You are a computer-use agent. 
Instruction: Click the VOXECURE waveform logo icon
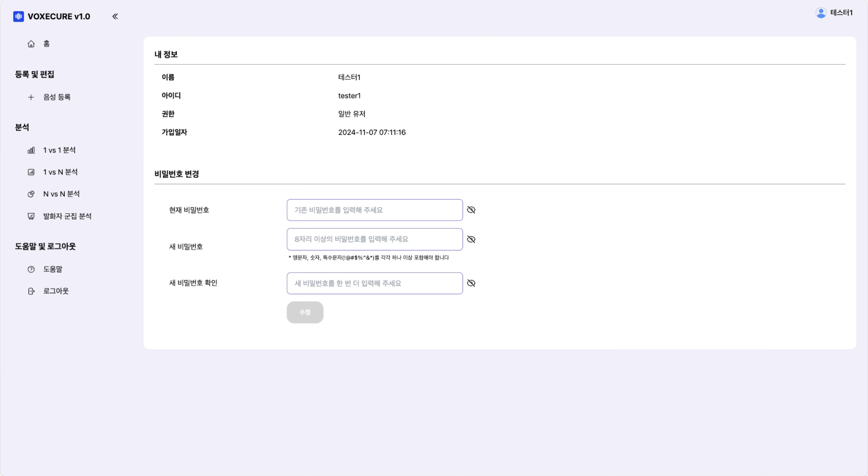pos(18,16)
